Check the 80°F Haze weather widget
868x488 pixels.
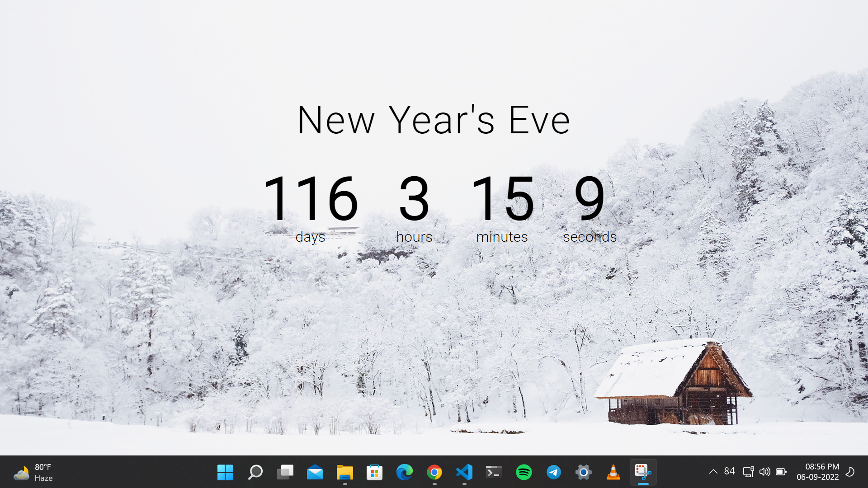click(x=34, y=473)
